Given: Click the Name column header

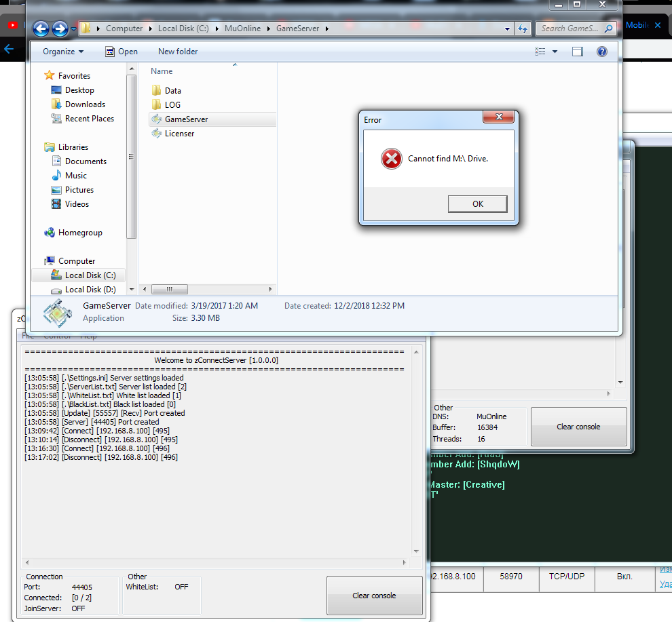Looking at the screenshot, I should (x=162, y=71).
